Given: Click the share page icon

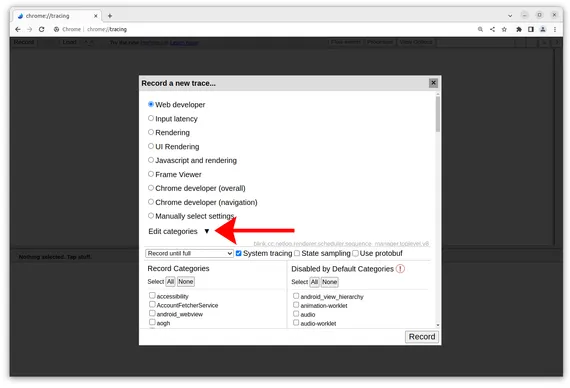Looking at the screenshot, I should point(492,29).
